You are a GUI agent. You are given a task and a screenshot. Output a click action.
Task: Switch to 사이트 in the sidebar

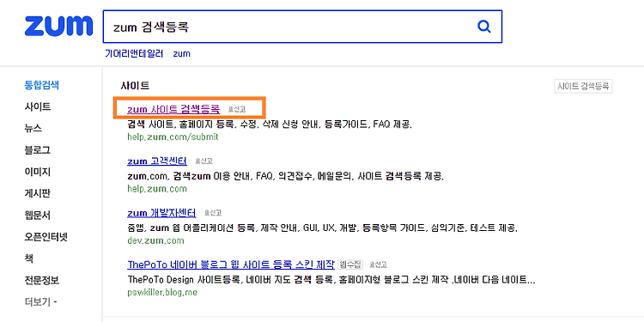(x=38, y=107)
